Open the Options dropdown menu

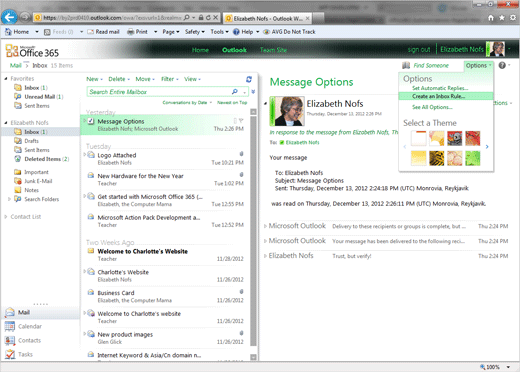pyautogui.click(x=479, y=65)
